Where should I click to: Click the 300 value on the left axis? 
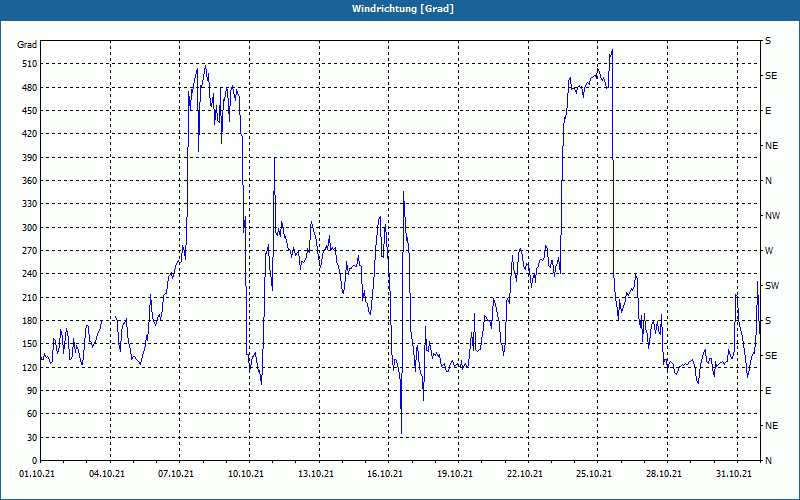point(31,228)
